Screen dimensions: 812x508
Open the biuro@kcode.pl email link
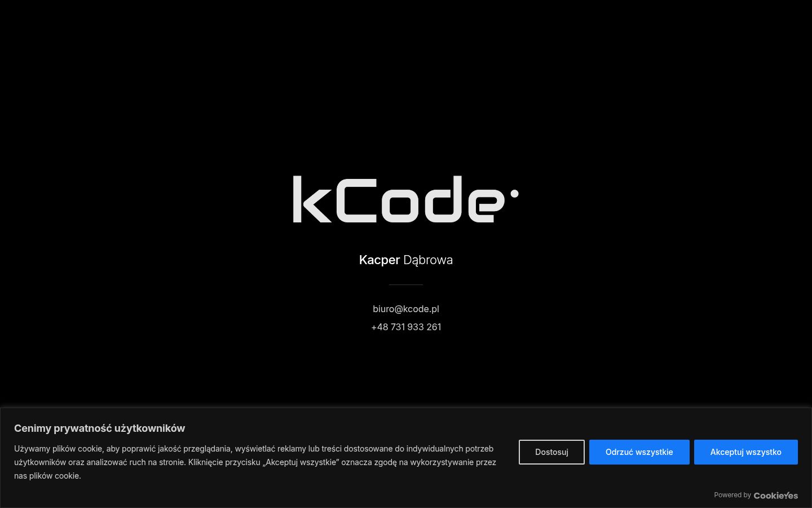pyautogui.click(x=406, y=309)
